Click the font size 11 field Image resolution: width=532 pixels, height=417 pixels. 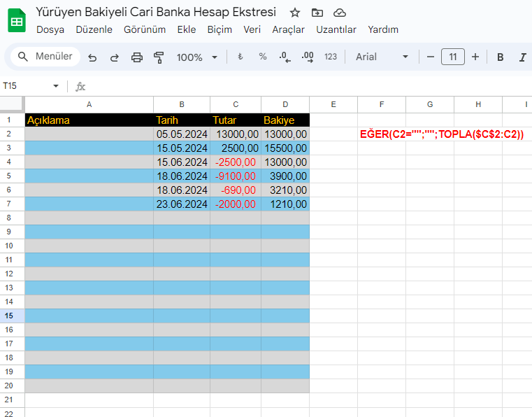[453, 57]
